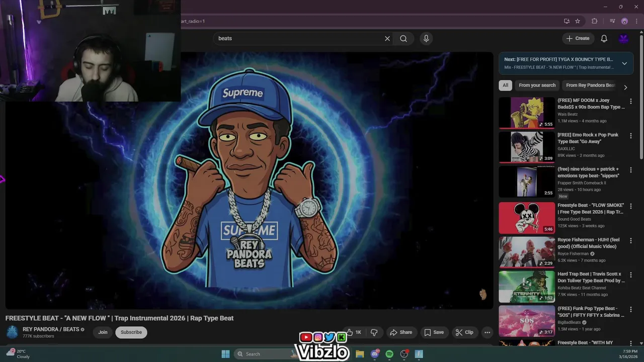Expand the Next mix playlist panel chevron
The width and height of the screenshot is (644, 362).
[x=624, y=63]
